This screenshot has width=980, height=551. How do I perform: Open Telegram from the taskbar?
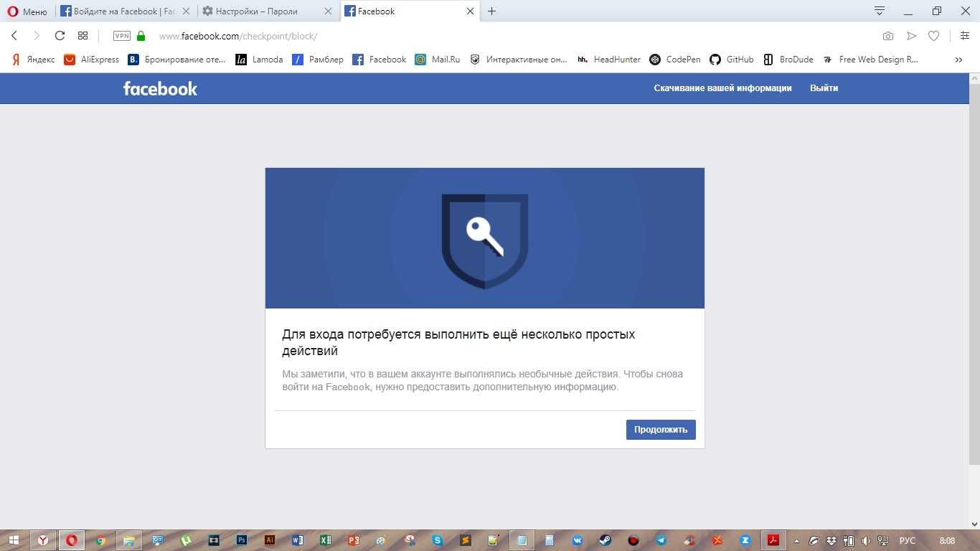click(661, 540)
